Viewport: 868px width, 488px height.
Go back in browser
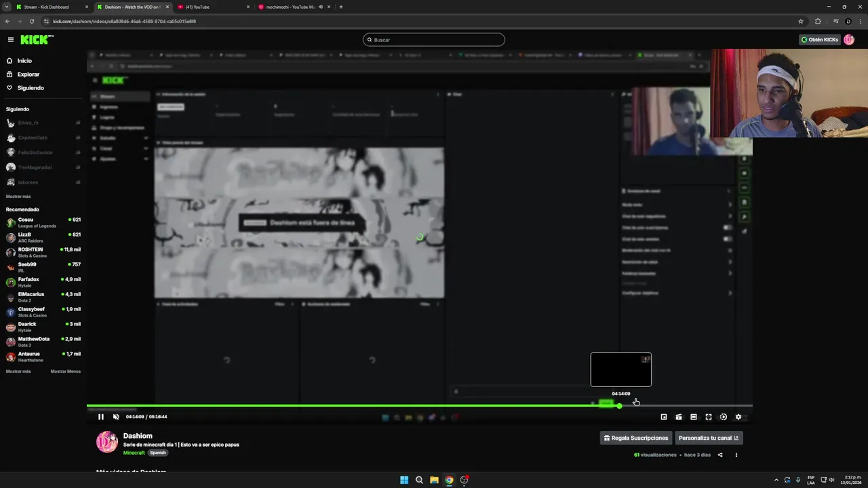coord(7,21)
